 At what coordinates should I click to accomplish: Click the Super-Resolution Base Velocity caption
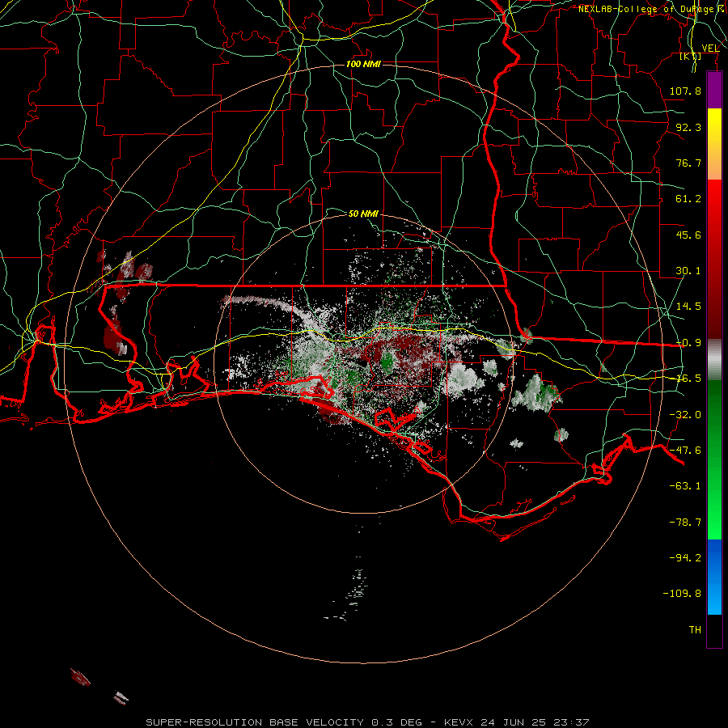tap(367, 722)
